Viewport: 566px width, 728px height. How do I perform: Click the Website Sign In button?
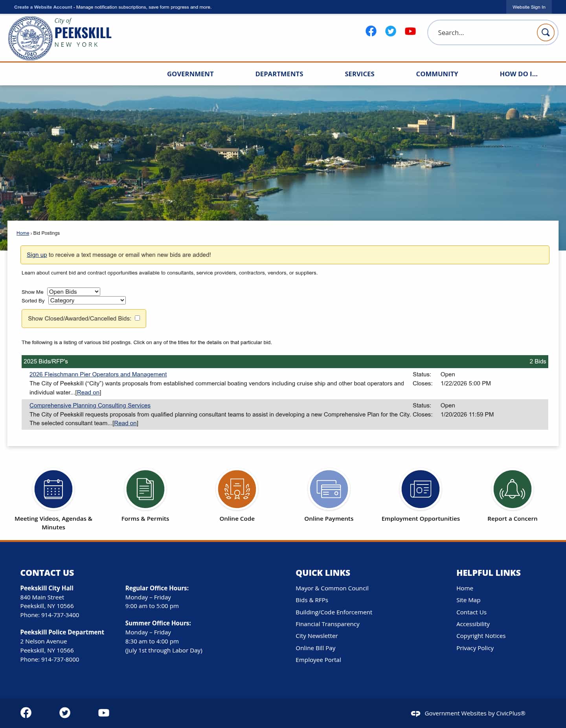click(x=529, y=7)
